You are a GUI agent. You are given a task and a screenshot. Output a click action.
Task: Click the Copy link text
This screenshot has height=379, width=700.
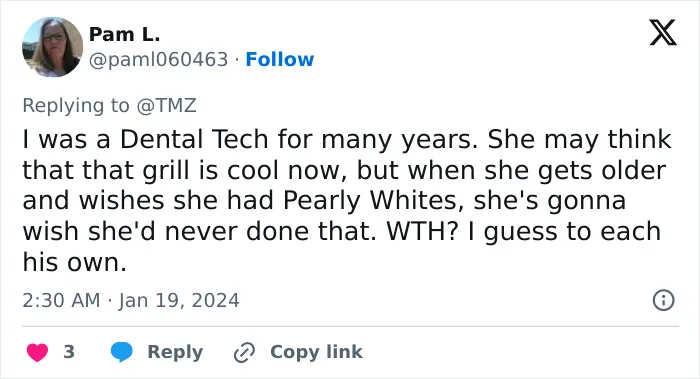(316, 352)
